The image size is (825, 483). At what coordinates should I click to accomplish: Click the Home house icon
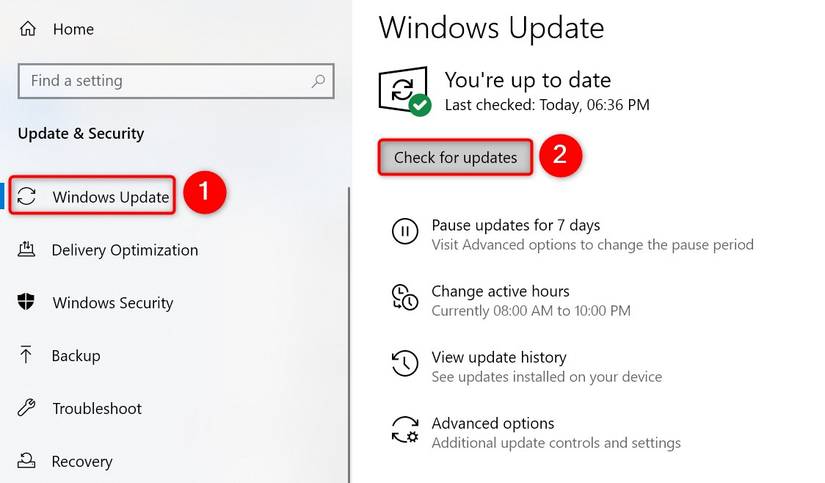click(27, 29)
